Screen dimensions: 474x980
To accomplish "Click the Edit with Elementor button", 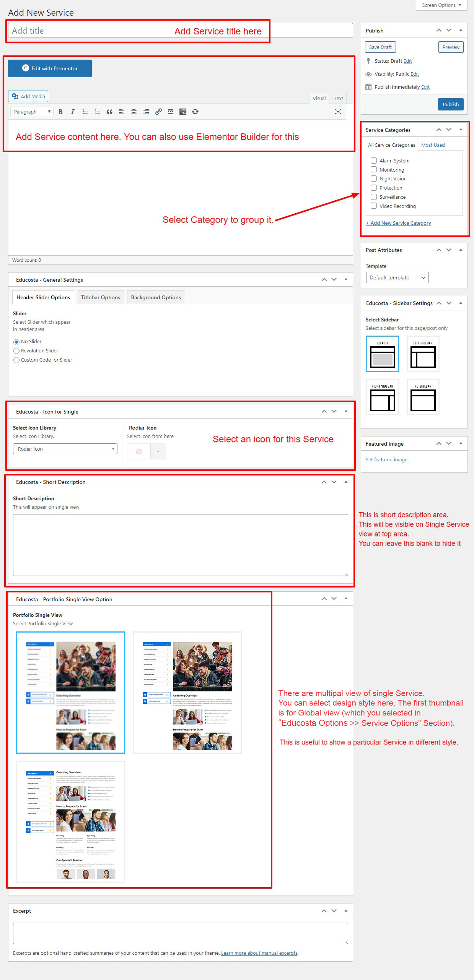I will (x=50, y=68).
